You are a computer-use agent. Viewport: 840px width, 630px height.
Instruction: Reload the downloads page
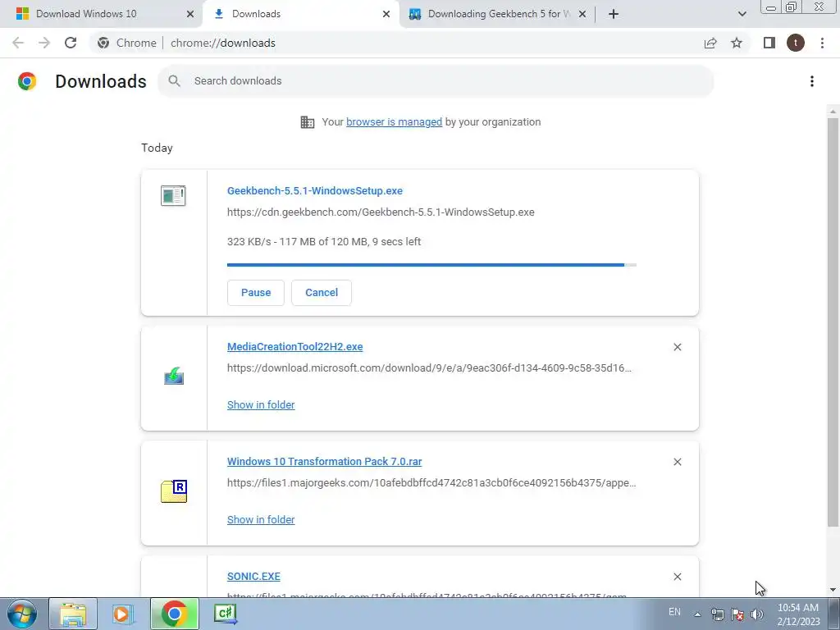(71, 43)
